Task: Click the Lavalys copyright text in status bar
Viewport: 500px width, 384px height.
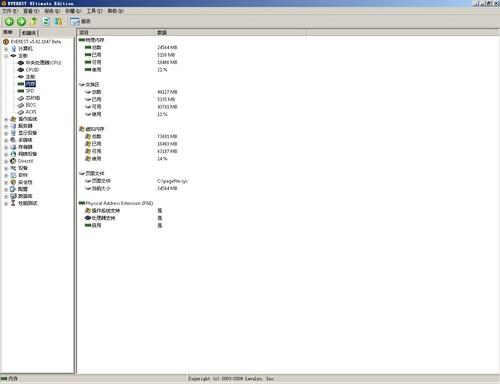Action: 231,379
